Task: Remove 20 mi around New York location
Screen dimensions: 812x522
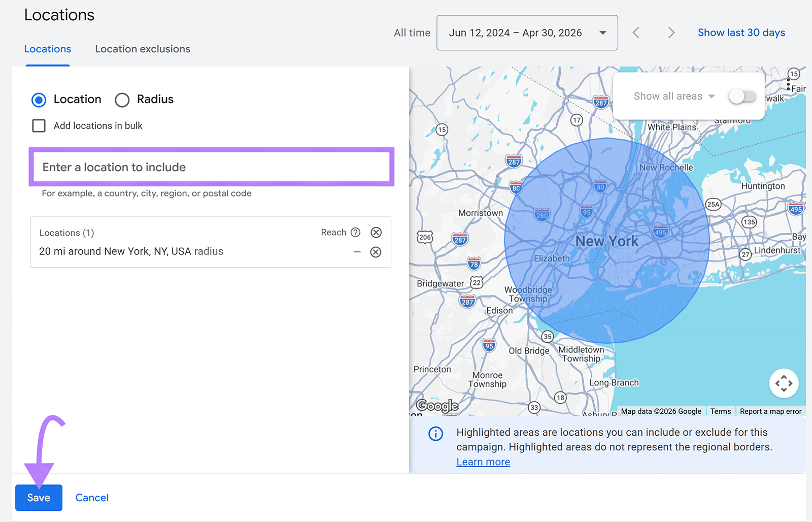Action: point(376,252)
